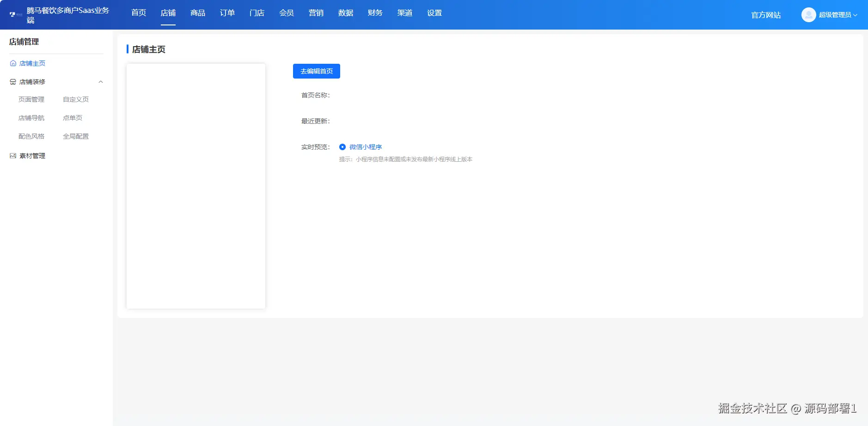Image resolution: width=868 pixels, height=426 pixels.
Task: Click the 超级管理员 avatar icon
Action: pyautogui.click(x=808, y=15)
